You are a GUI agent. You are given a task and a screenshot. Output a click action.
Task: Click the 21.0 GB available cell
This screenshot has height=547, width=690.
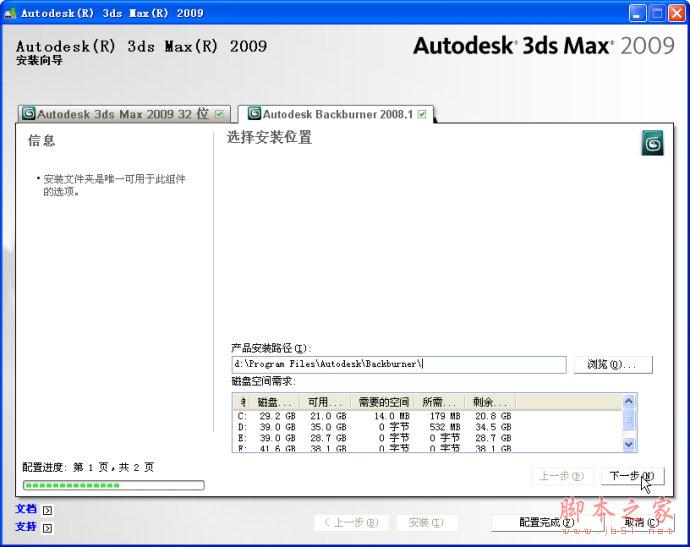click(328, 416)
